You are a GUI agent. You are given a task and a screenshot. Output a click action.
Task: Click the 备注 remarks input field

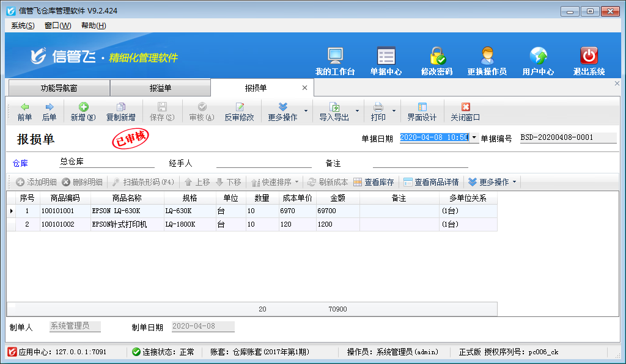(420, 162)
